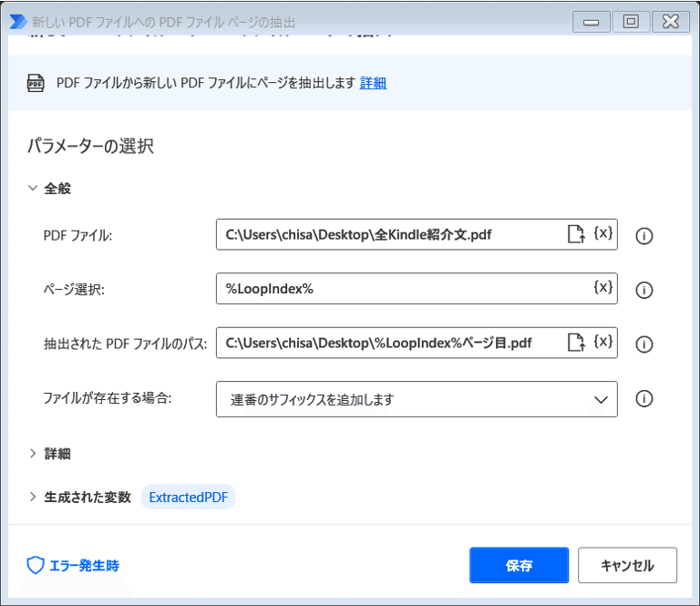Click Power Automate logo in title bar
Image resolution: width=700 pixels, height=606 pixels.
[18, 22]
